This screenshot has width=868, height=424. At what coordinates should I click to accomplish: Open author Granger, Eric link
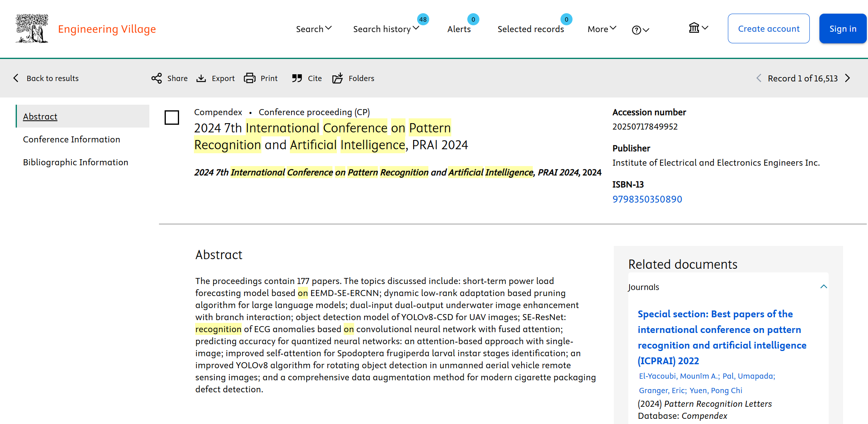[662, 390]
